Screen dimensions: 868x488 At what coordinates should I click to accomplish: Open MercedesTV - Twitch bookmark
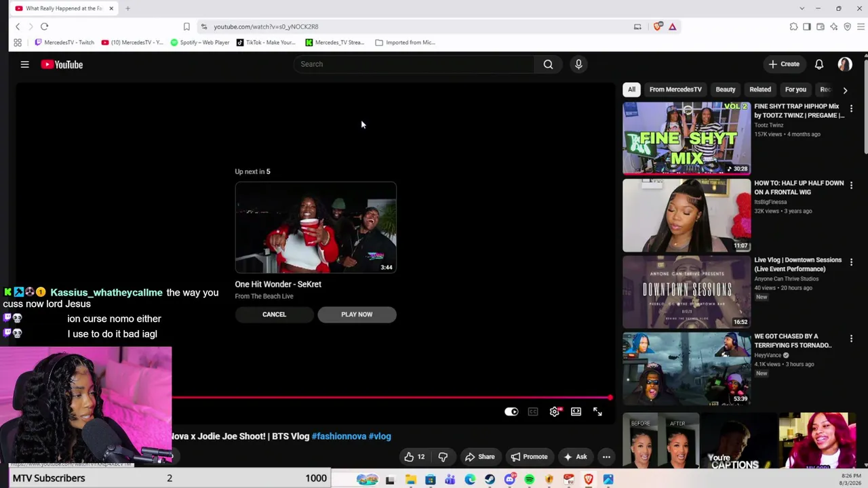click(64, 42)
